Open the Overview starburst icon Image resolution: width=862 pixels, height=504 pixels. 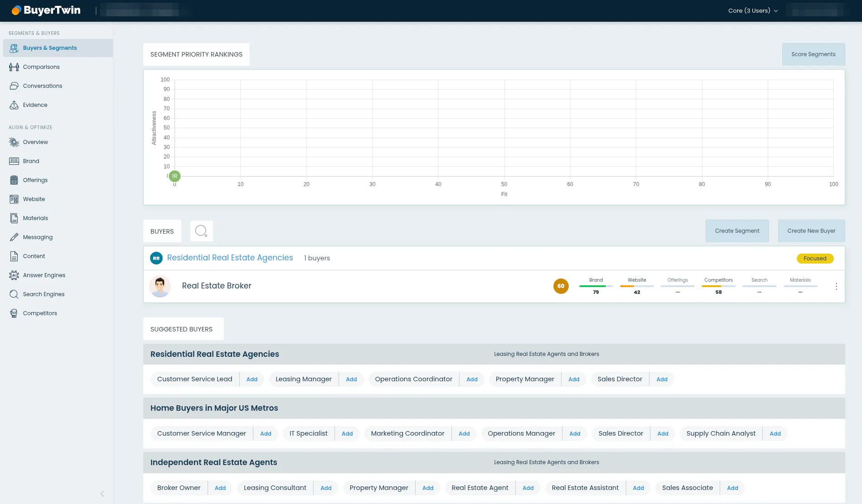pos(14,142)
